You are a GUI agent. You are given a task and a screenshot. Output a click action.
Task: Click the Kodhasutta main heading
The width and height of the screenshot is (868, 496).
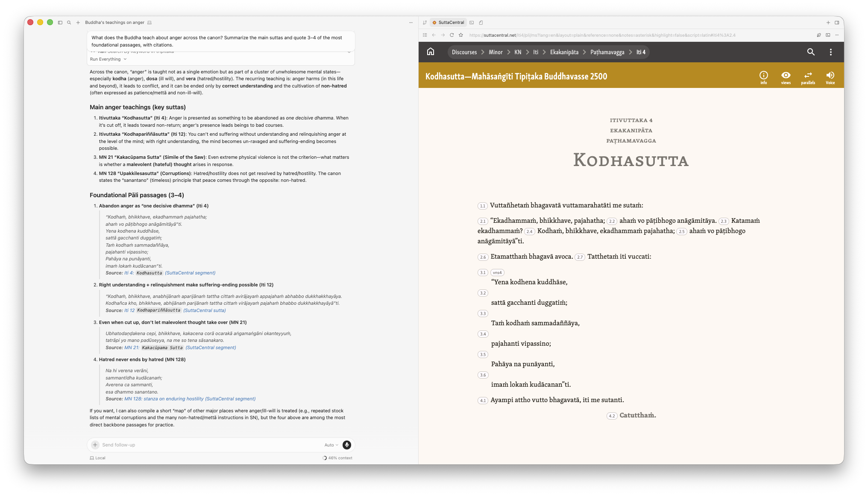(631, 160)
